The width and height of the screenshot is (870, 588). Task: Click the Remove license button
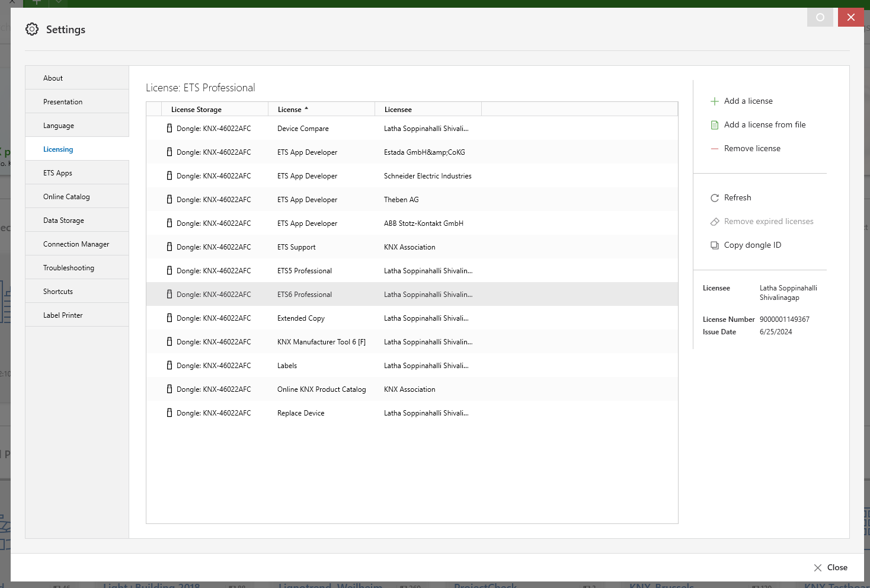point(752,149)
